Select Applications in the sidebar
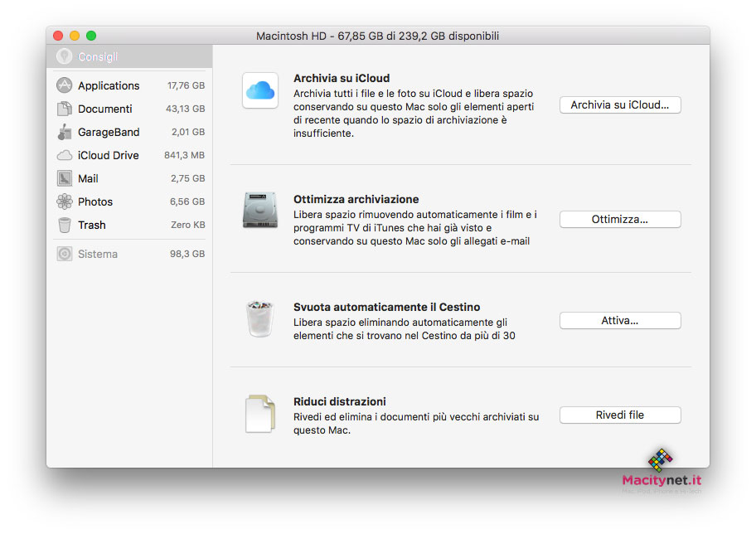 pos(109,86)
